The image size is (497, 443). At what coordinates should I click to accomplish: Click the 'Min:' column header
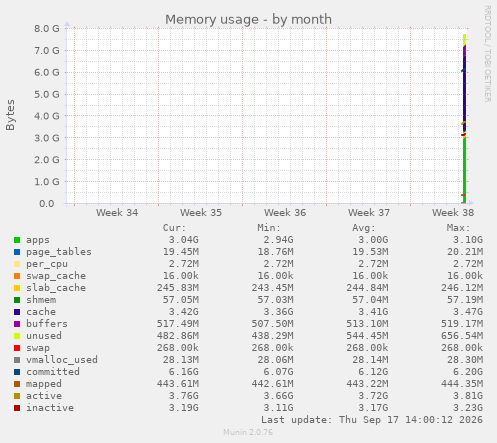269,228
